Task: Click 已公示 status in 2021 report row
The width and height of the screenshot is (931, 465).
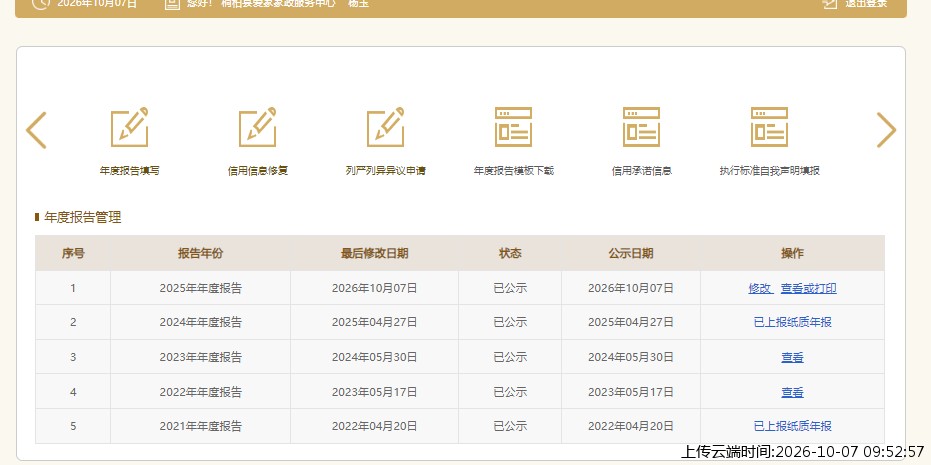Action: click(x=510, y=426)
